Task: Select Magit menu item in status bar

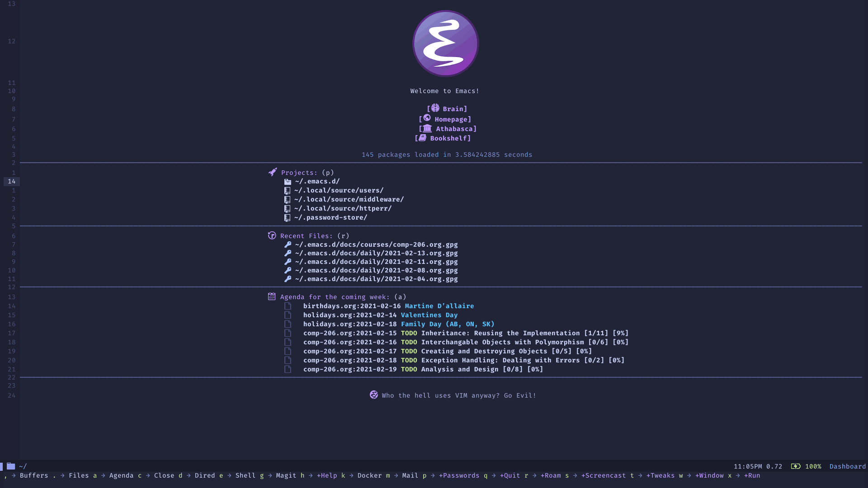Action: click(x=286, y=475)
